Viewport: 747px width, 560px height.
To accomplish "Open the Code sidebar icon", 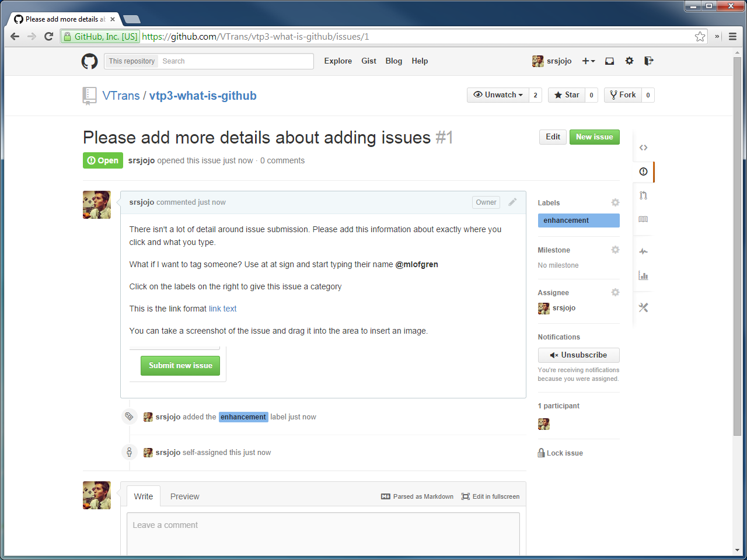I will tap(643, 148).
